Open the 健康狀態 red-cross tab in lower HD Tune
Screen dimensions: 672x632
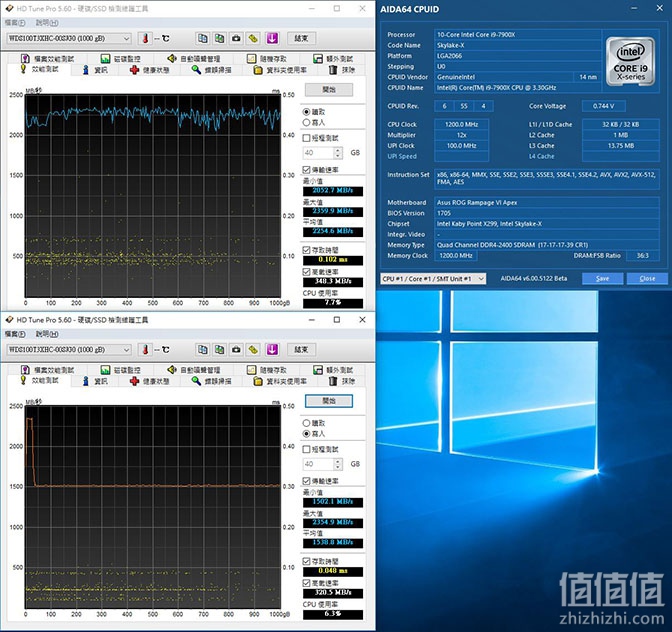click(x=150, y=381)
